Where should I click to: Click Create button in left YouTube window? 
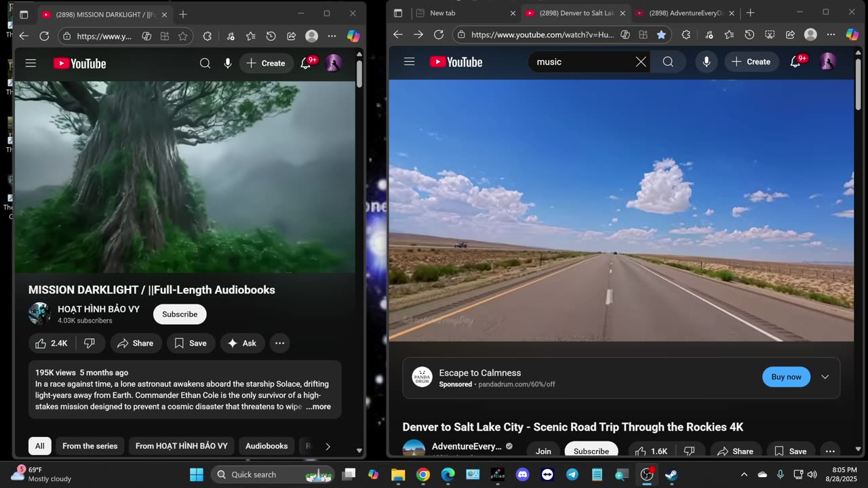[266, 63]
